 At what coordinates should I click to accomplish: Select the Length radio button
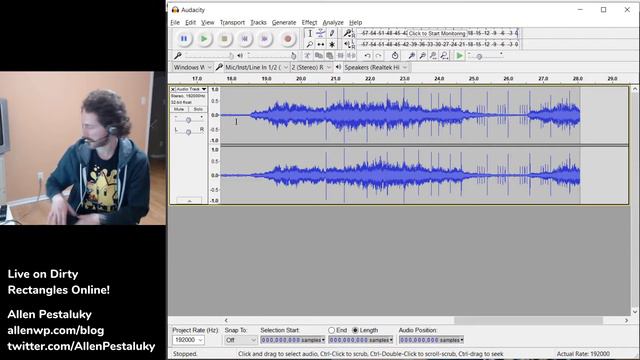pyautogui.click(x=355, y=330)
